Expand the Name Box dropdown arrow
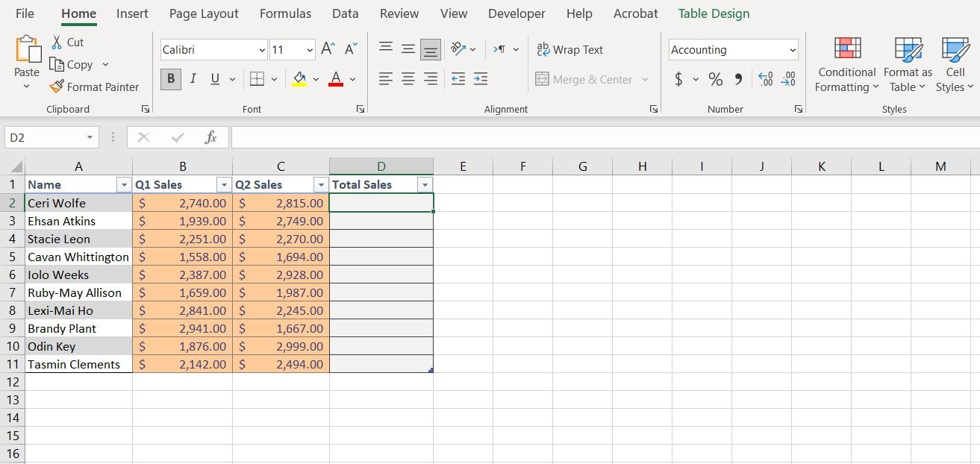The width and height of the screenshot is (980, 464). coord(90,137)
